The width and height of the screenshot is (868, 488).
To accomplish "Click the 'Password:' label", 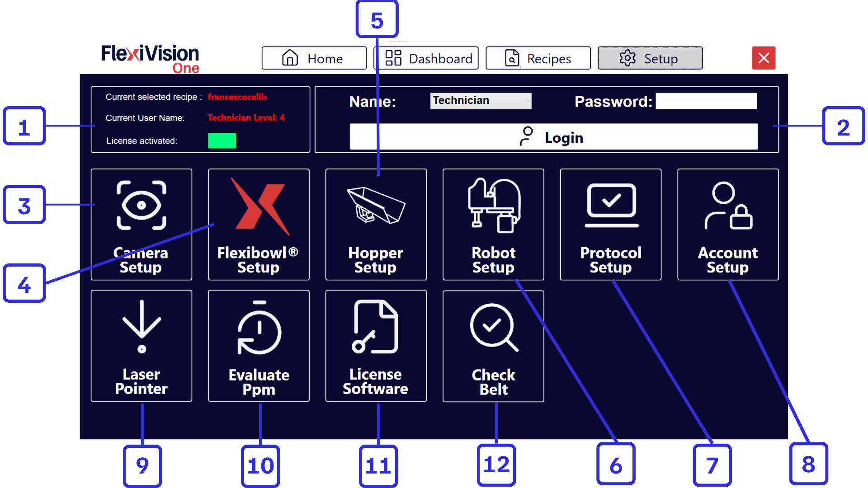I will point(613,101).
